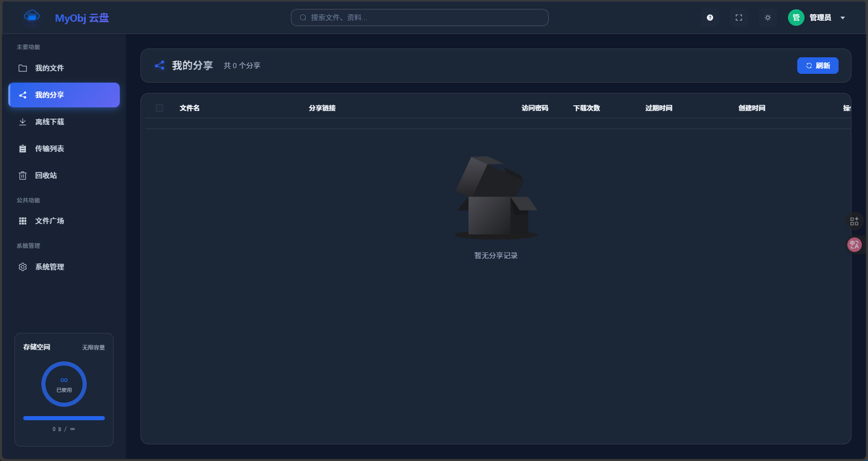Open 我的文件 in the sidebar
Image resolution: width=868 pixels, height=461 pixels.
coord(50,68)
